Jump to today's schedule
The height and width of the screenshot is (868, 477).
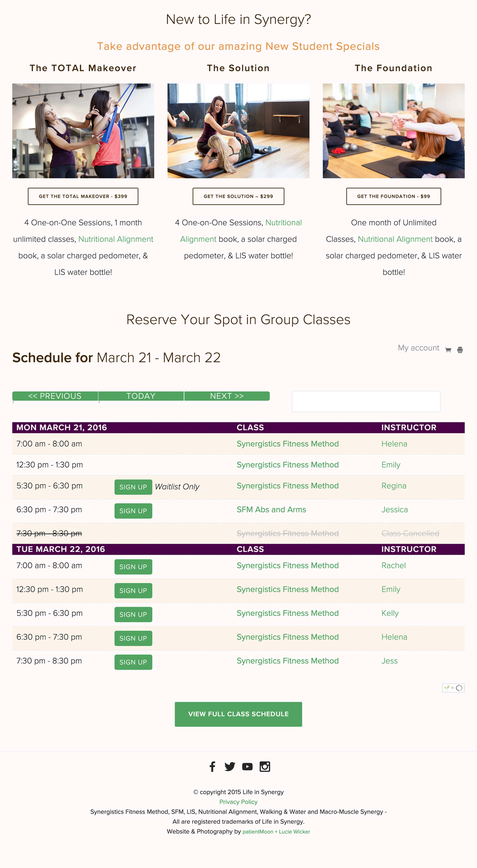pyautogui.click(x=141, y=396)
